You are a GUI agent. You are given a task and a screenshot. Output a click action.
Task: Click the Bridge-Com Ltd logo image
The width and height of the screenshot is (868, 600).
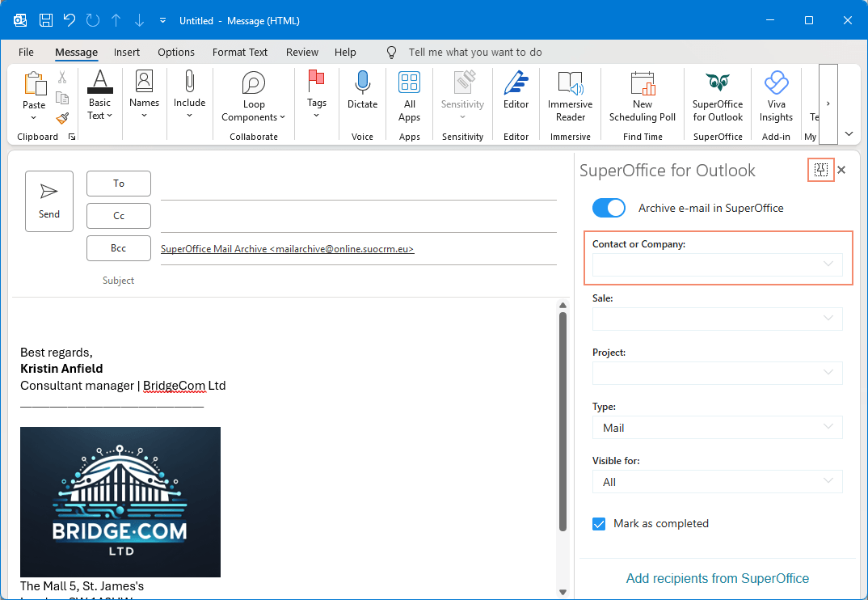click(120, 502)
